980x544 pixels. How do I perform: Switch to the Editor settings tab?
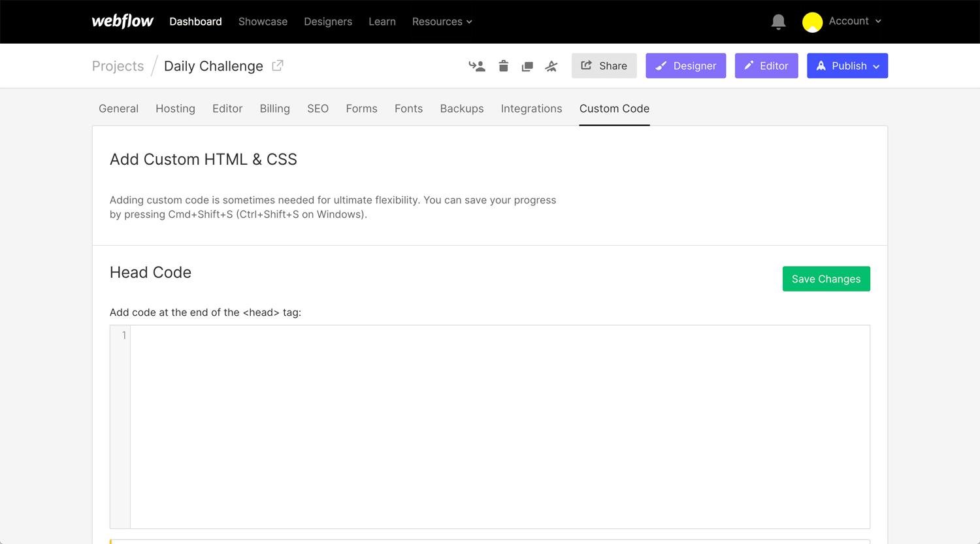(x=227, y=109)
